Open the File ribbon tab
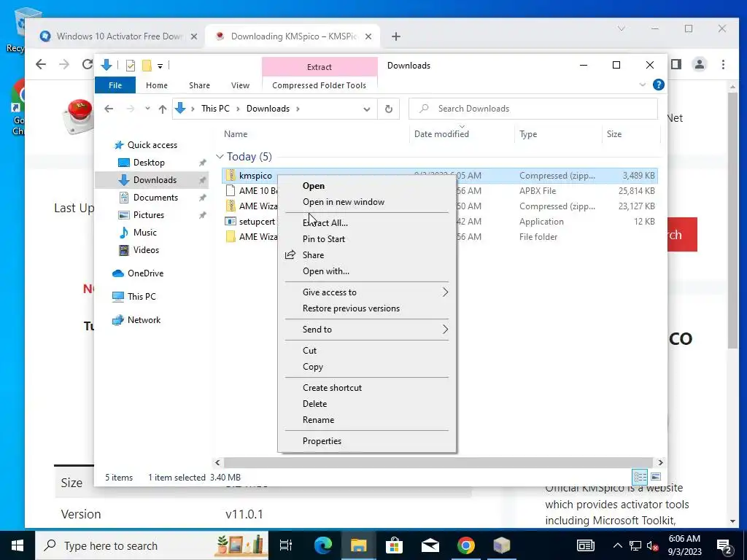747x560 pixels. pyautogui.click(x=115, y=85)
